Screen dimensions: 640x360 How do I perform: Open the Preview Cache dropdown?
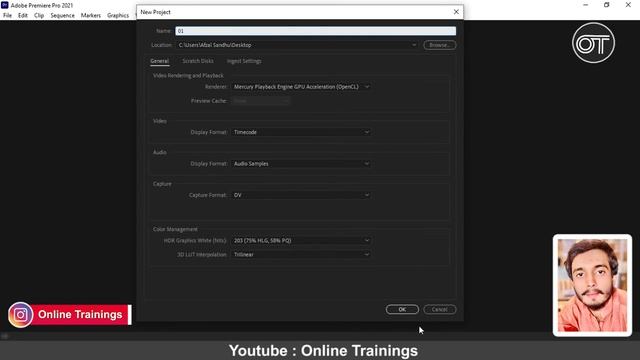point(260,100)
